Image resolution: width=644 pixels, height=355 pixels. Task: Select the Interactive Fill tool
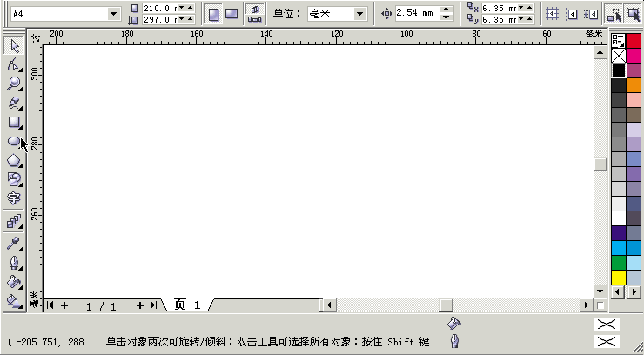point(14,301)
